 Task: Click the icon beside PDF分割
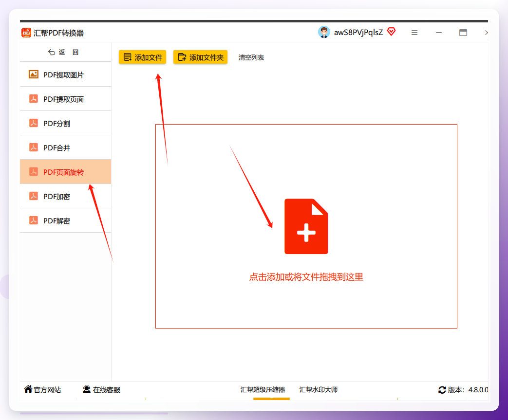point(34,123)
